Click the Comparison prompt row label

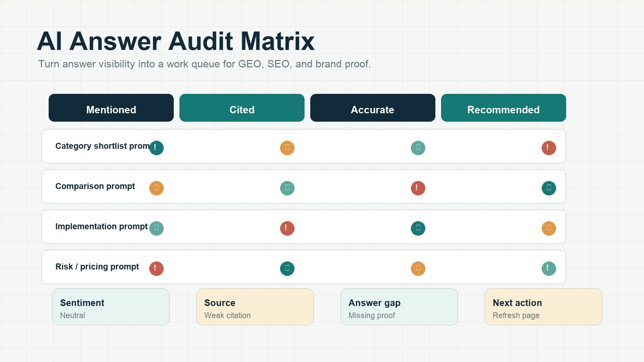tap(95, 186)
